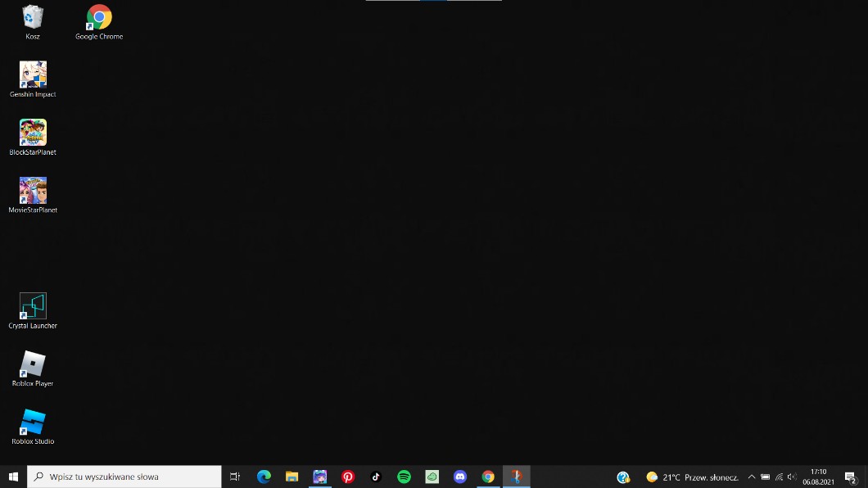Open Microsoft Edge from the taskbar

pyautogui.click(x=264, y=477)
